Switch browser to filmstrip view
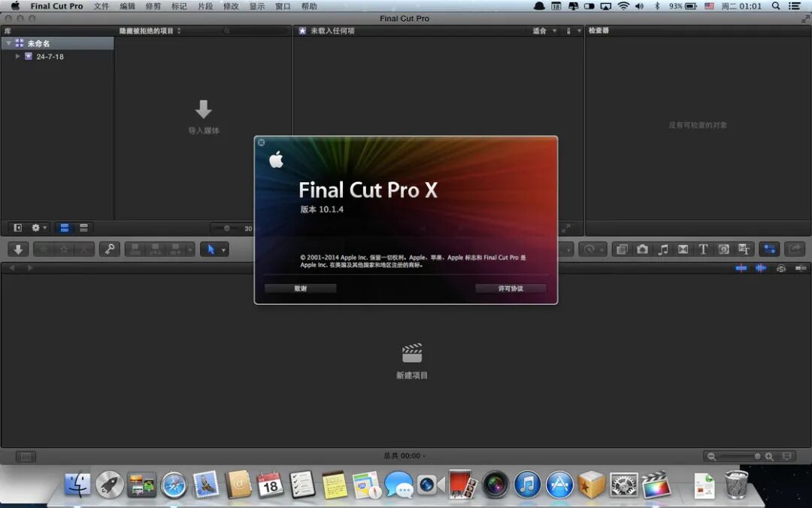The width and height of the screenshot is (812, 508). click(x=65, y=227)
